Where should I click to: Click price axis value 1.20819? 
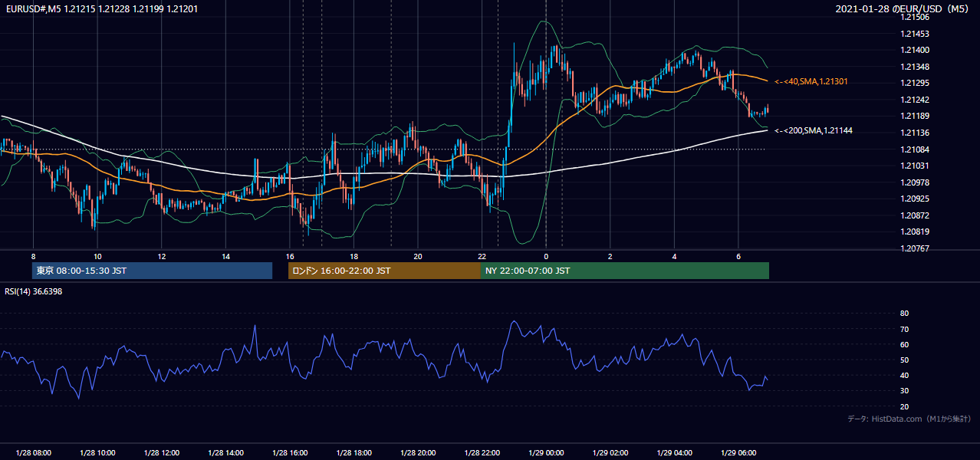[915, 232]
